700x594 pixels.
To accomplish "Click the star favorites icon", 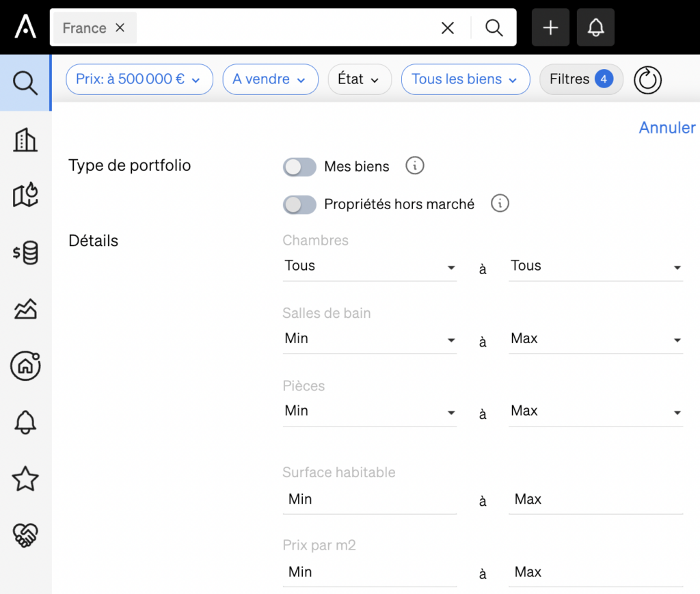I will click(x=25, y=479).
